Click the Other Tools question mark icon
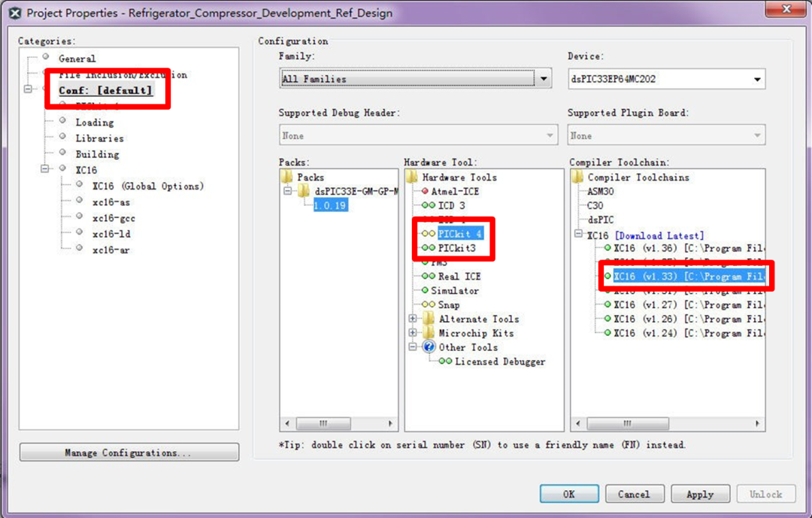812x518 pixels. (429, 347)
